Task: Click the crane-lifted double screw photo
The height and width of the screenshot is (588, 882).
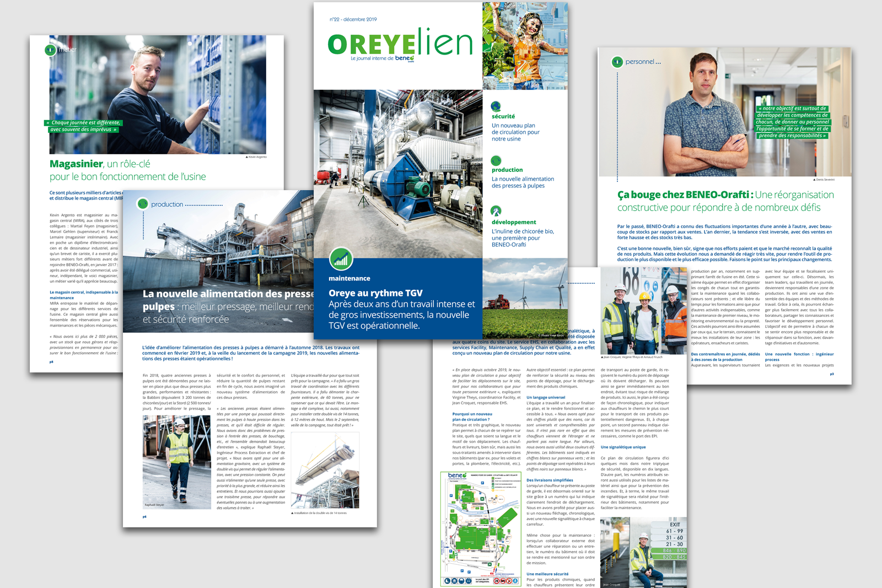Action: coord(325,470)
